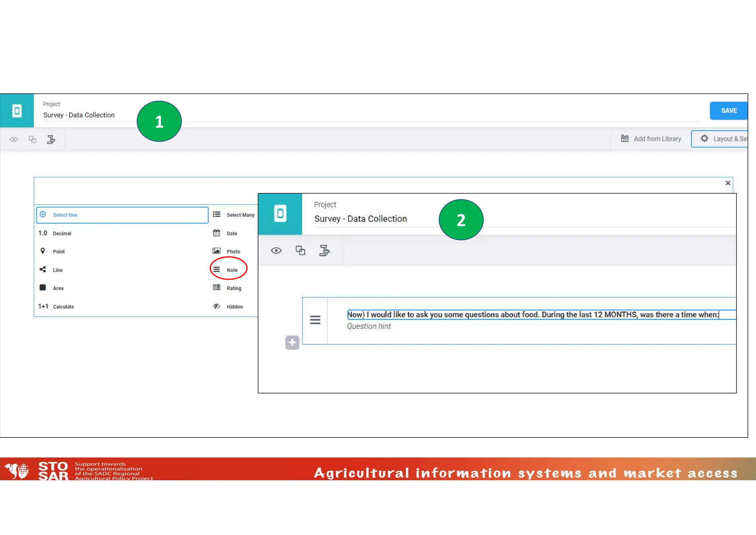This screenshot has height=535, width=756.
Task: Toggle form preview with the eye icon
Action: coord(14,139)
